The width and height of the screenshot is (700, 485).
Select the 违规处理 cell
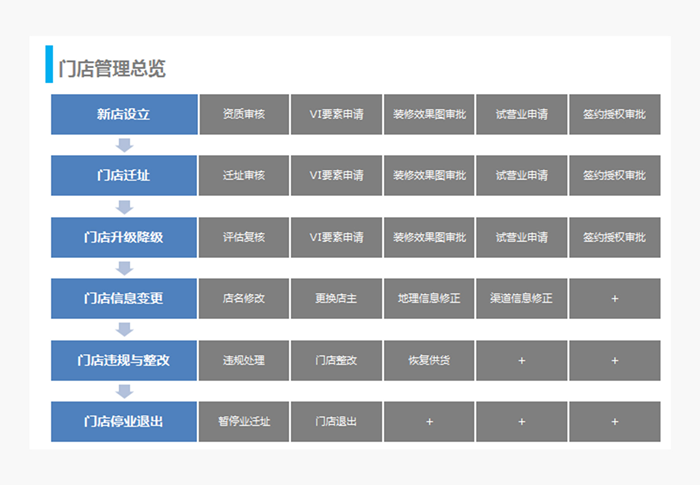(x=244, y=360)
